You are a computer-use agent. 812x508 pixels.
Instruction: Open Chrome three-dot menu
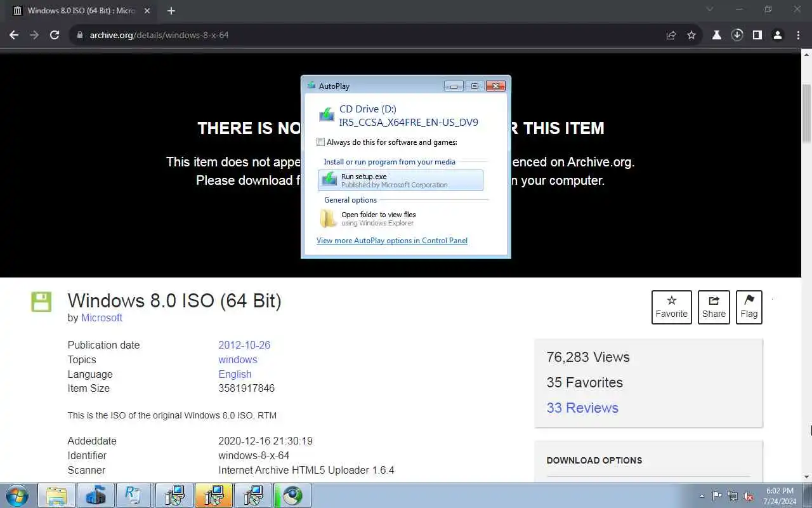799,35
